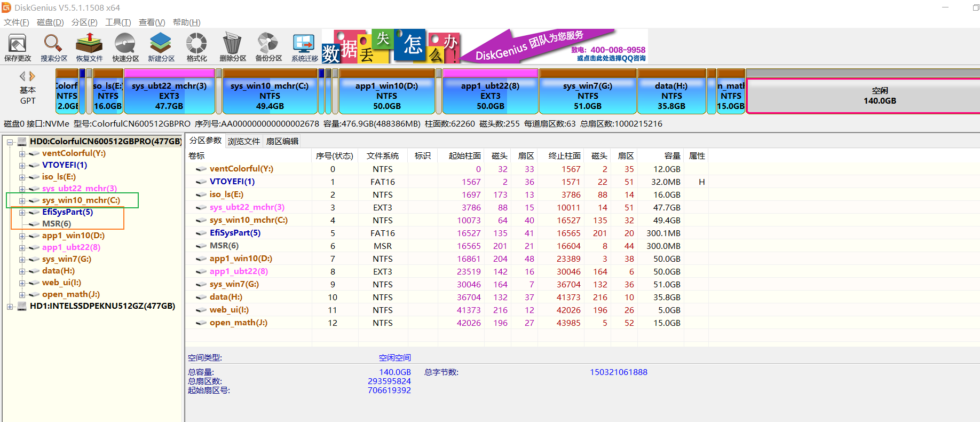Sort by the 卷标 column header

click(x=249, y=156)
